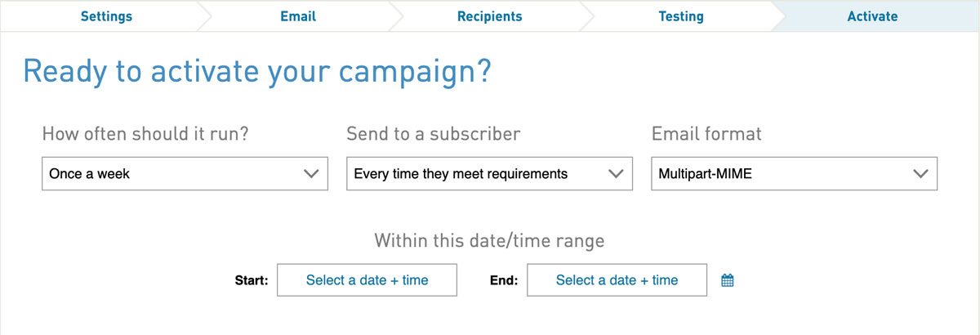This screenshot has width=980, height=335.
Task: Select the Activate step tab
Action: click(x=872, y=16)
